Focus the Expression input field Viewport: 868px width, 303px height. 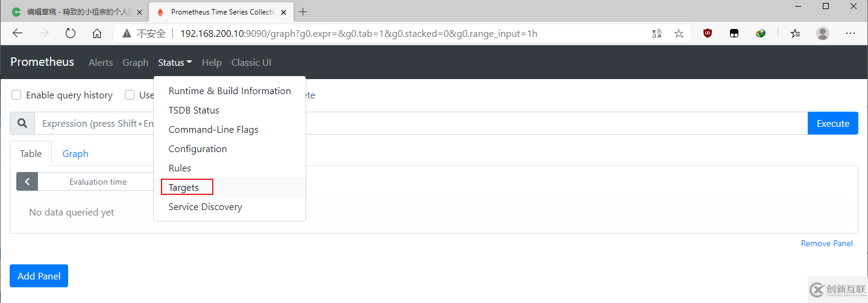[x=421, y=123]
